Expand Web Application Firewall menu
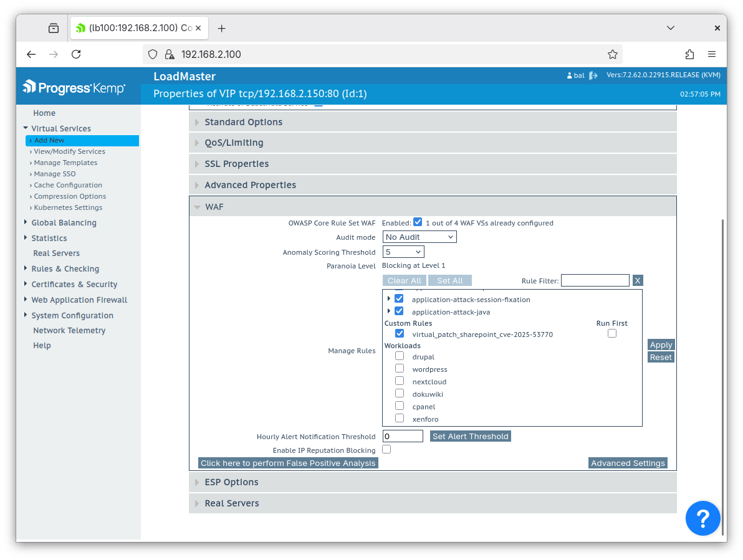Screen dimensions: 743x560 [79, 300]
